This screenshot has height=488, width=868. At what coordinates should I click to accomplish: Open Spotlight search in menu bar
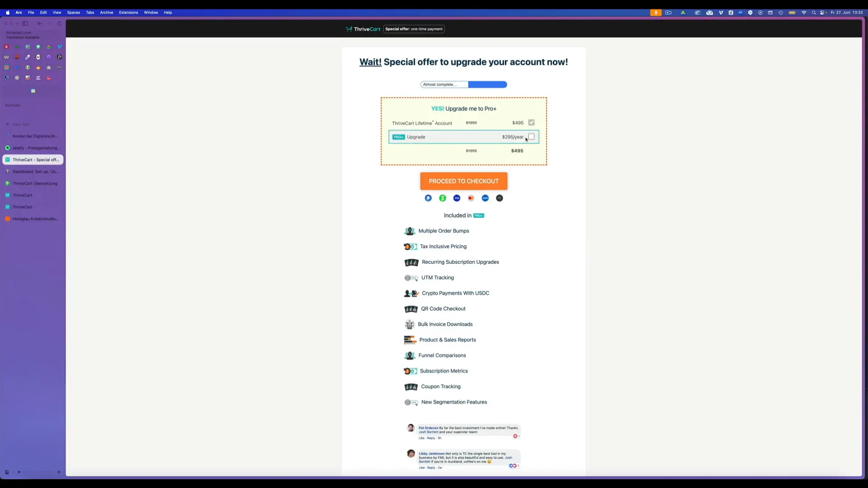point(814,13)
